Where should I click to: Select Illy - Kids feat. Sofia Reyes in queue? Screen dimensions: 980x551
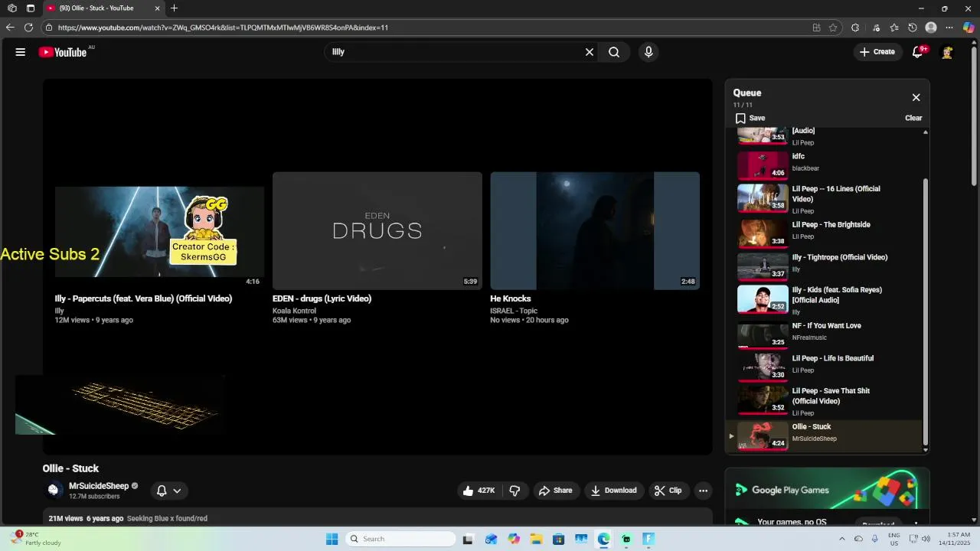point(825,299)
